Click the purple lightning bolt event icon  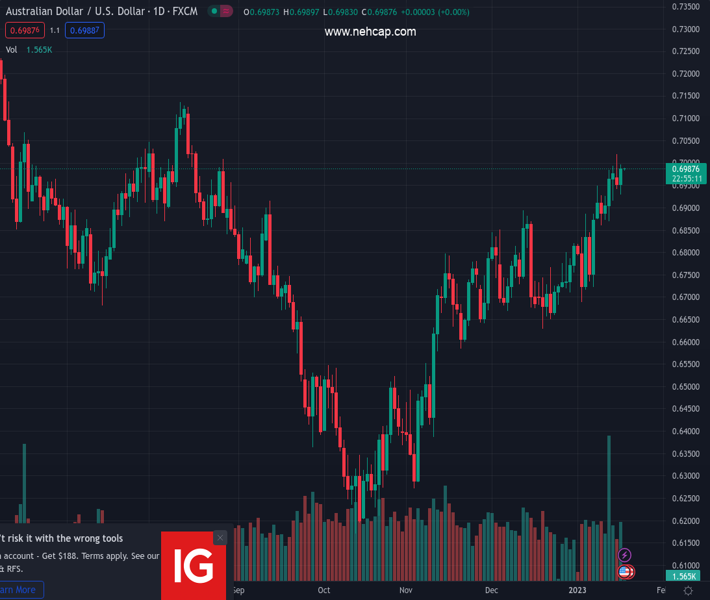click(625, 555)
